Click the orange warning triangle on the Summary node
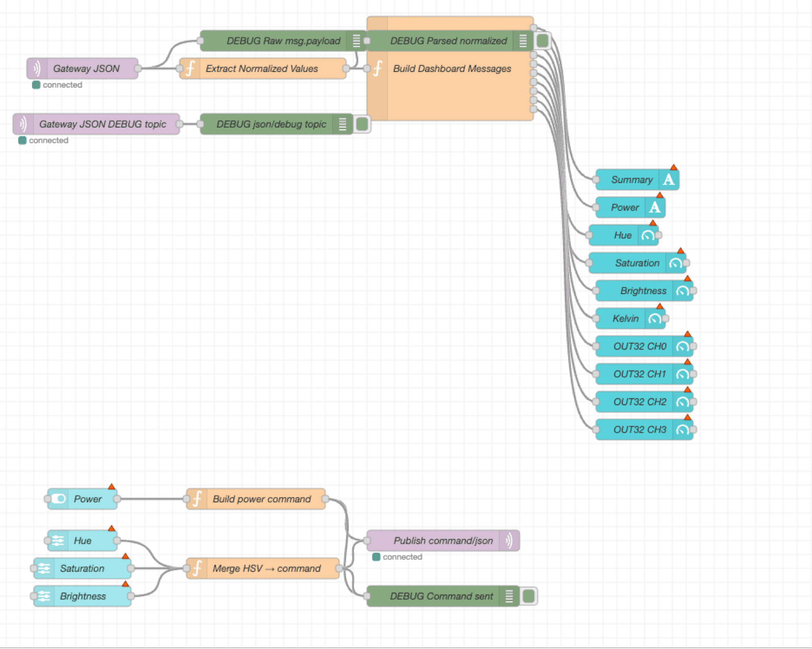The image size is (812, 649). [674, 167]
